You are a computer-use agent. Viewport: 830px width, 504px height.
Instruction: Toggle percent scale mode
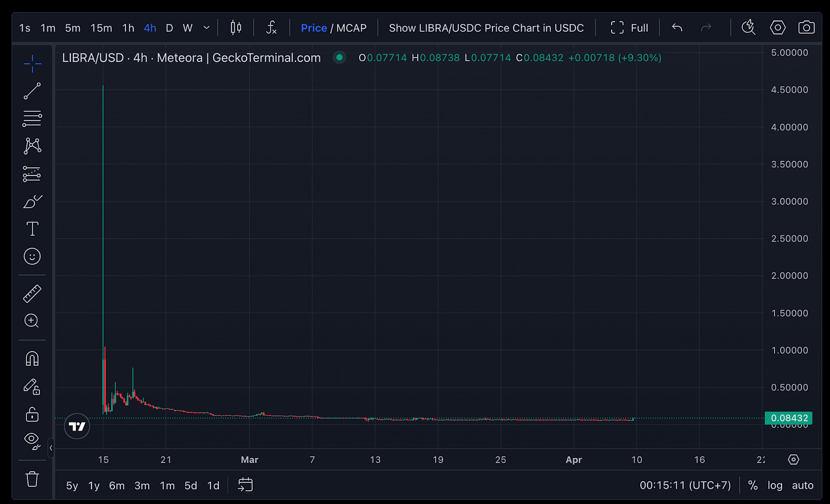(x=753, y=486)
